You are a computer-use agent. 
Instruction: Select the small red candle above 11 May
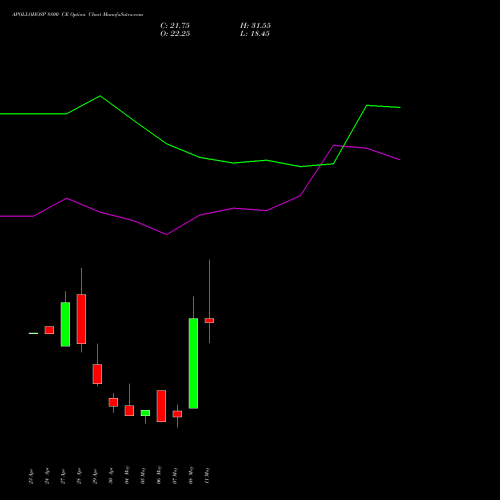(x=209, y=321)
